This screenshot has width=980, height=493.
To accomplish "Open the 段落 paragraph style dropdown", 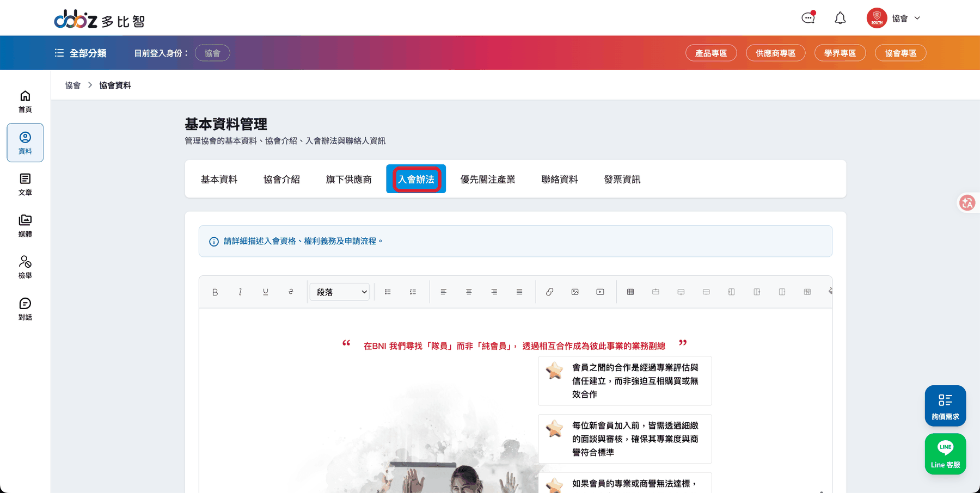I will click(x=340, y=292).
